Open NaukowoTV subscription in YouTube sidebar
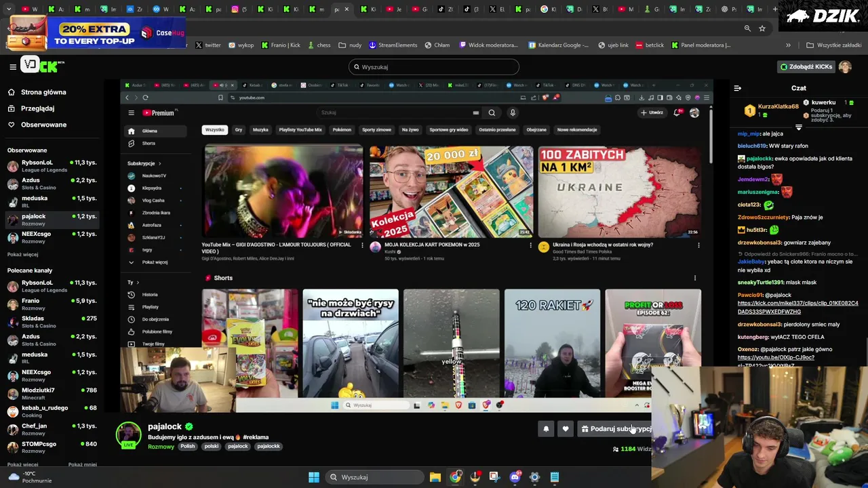 154,176
